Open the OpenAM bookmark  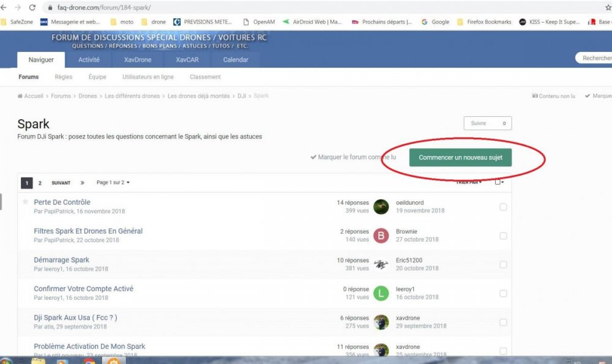click(x=259, y=22)
